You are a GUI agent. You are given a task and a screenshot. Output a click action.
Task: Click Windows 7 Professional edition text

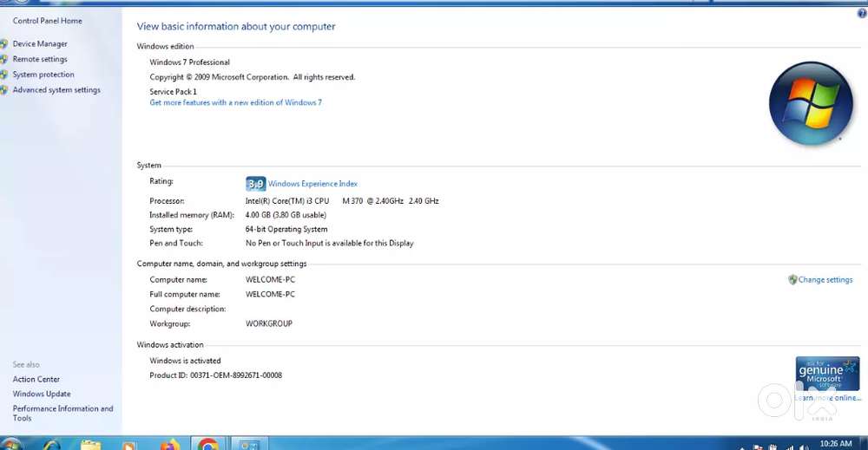tap(189, 62)
